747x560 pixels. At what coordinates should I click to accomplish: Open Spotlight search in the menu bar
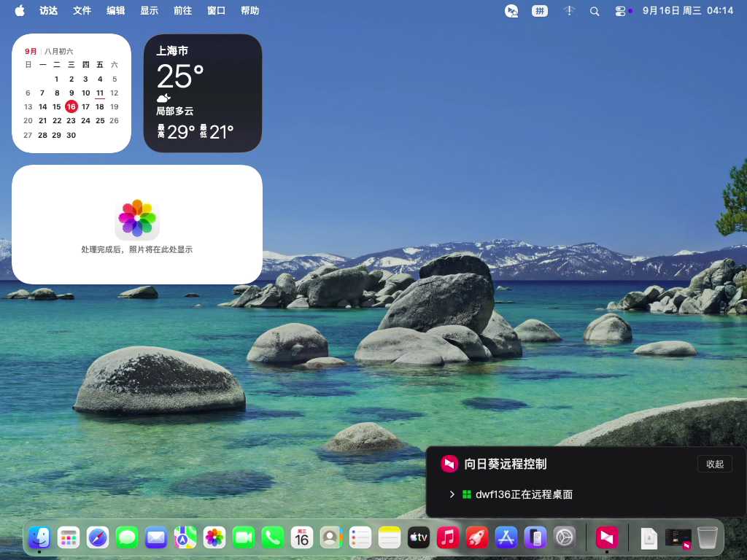[x=595, y=11]
